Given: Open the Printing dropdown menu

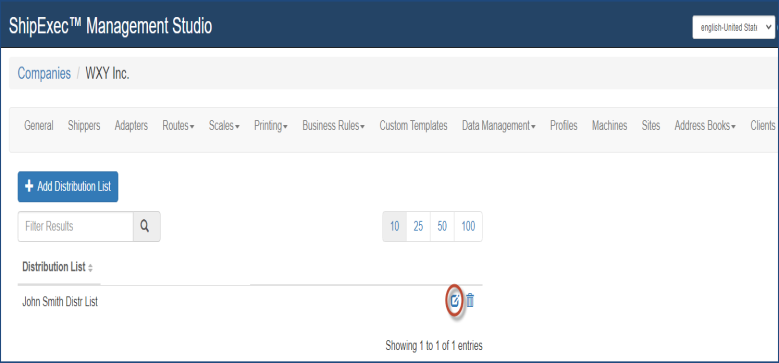Looking at the screenshot, I should click(271, 126).
